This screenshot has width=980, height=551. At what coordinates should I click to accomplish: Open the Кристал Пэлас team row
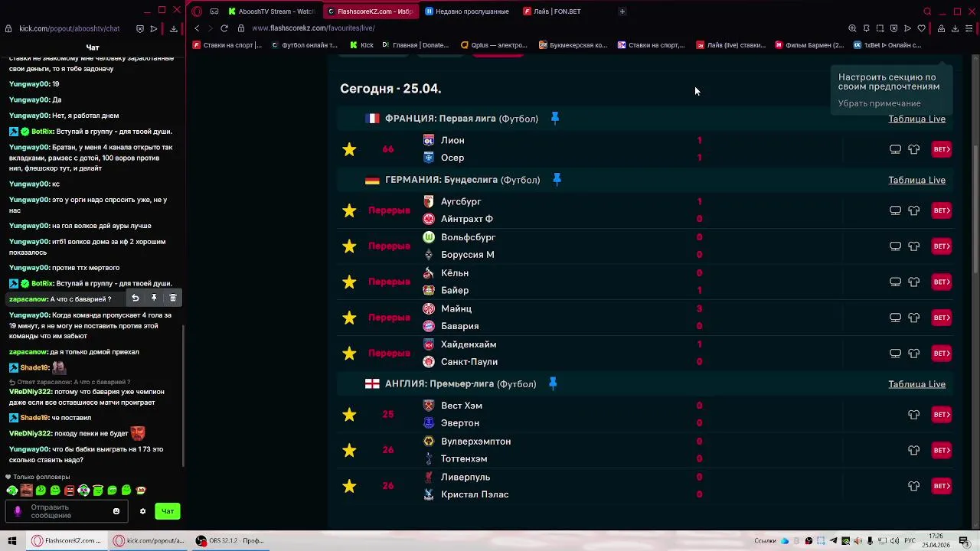[475, 494]
